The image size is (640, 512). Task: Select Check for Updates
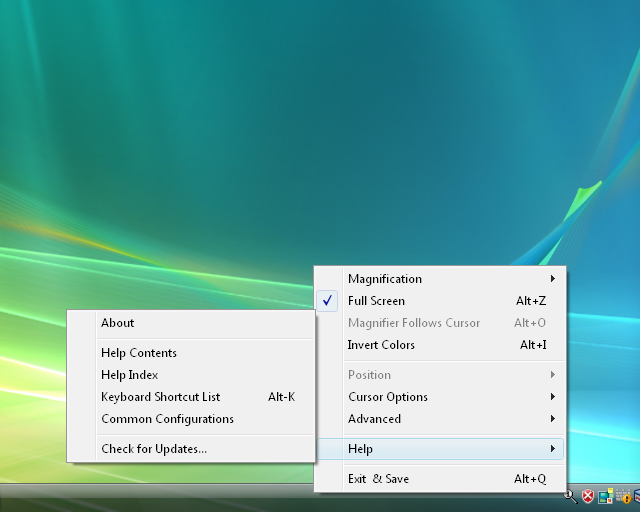coord(154,449)
